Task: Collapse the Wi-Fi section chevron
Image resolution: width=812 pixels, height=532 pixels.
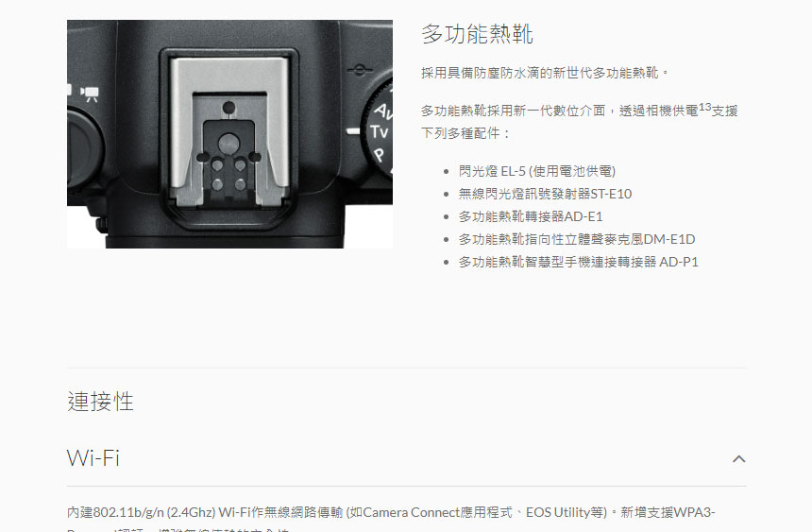Action: click(x=738, y=459)
